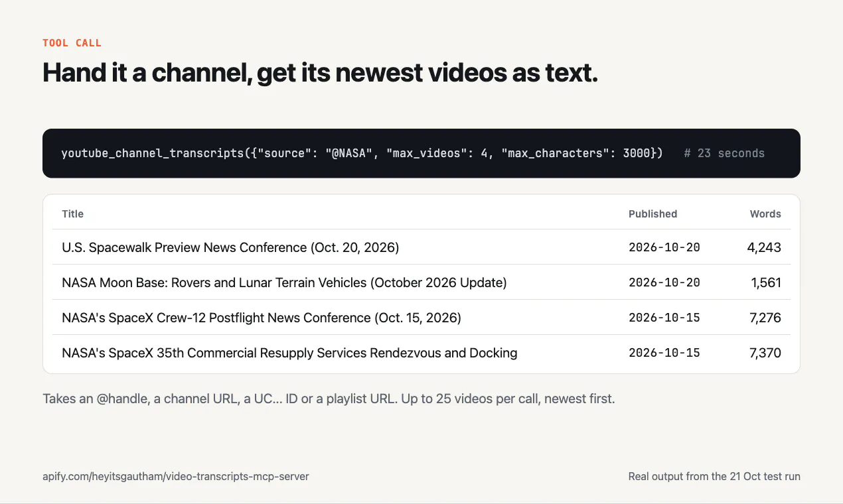The image size is (843, 504).
Task: Click the date in the 35th Resupply row
Action: click(x=664, y=353)
